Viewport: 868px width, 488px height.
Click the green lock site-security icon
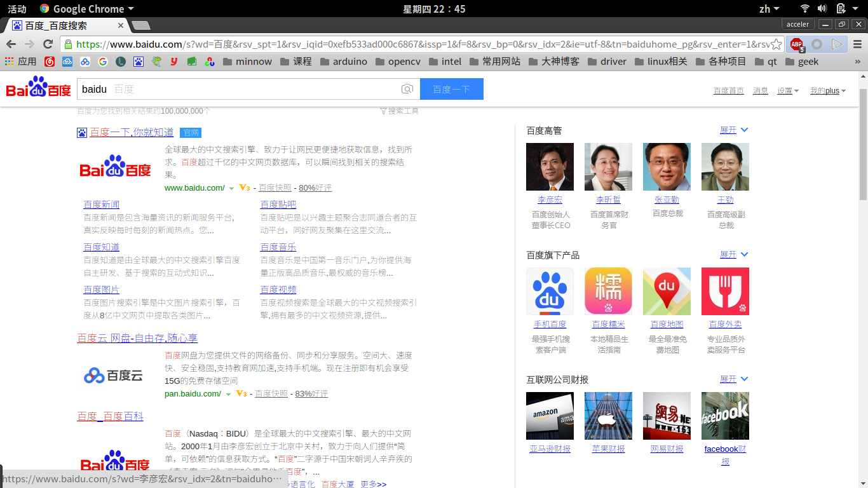point(68,44)
